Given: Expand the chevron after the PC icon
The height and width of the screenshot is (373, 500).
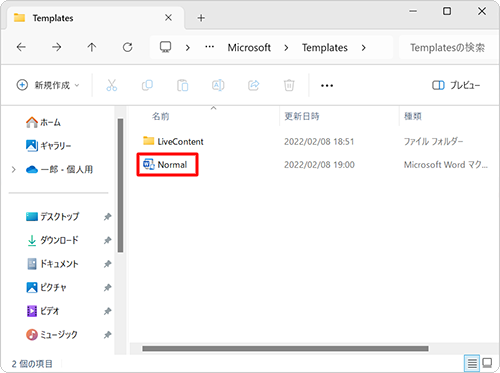Looking at the screenshot, I should click(x=188, y=48).
